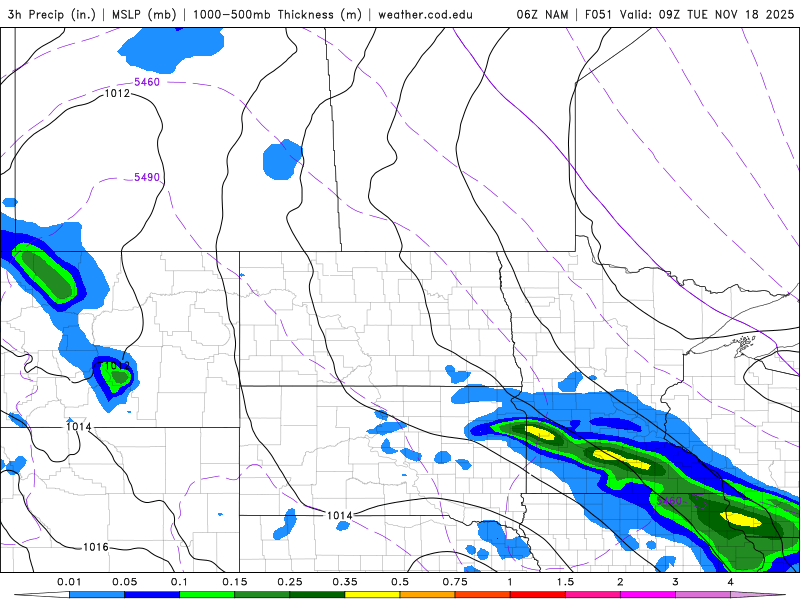Select the dark blue 0.05–0.1 legend swatch
800x600 pixels.
(152, 594)
